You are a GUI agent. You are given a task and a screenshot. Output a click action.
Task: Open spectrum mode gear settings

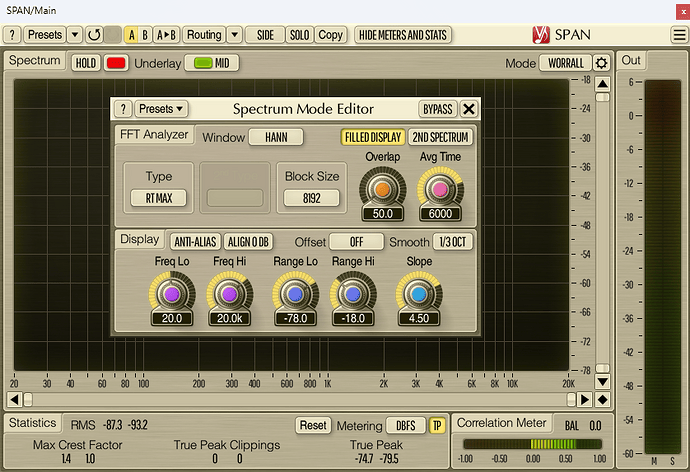pyautogui.click(x=601, y=63)
